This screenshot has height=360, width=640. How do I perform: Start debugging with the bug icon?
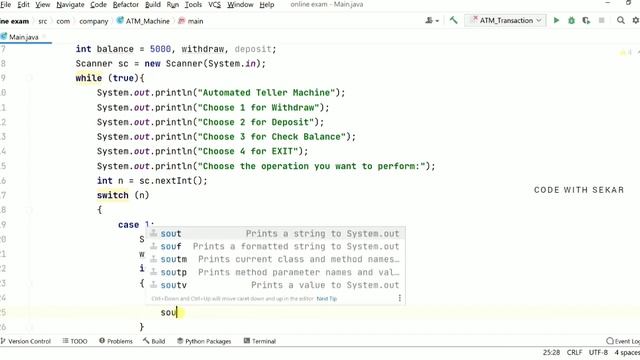(x=571, y=20)
